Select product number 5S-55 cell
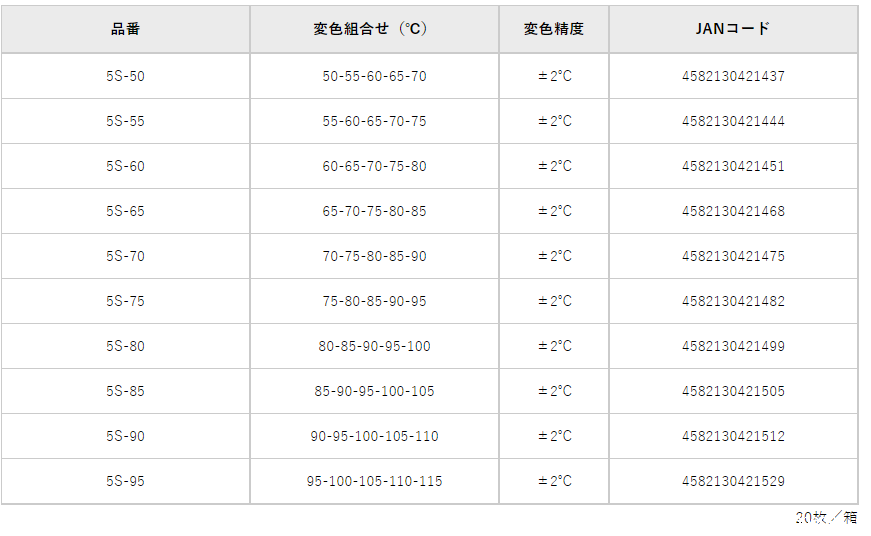 pyautogui.click(x=125, y=121)
